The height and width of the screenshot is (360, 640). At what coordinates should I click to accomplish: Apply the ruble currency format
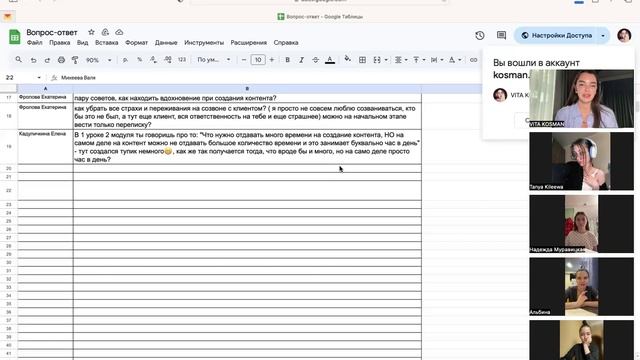[125, 60]
